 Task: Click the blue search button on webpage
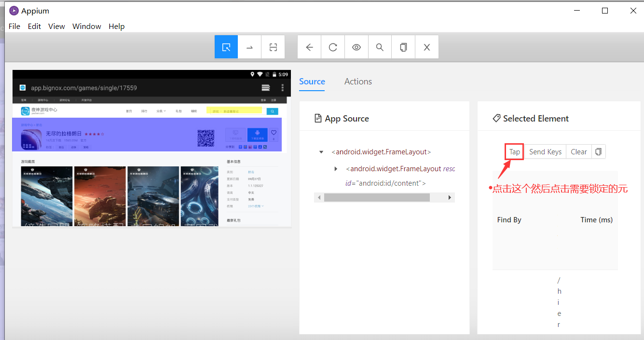click(x=272, y=111)
